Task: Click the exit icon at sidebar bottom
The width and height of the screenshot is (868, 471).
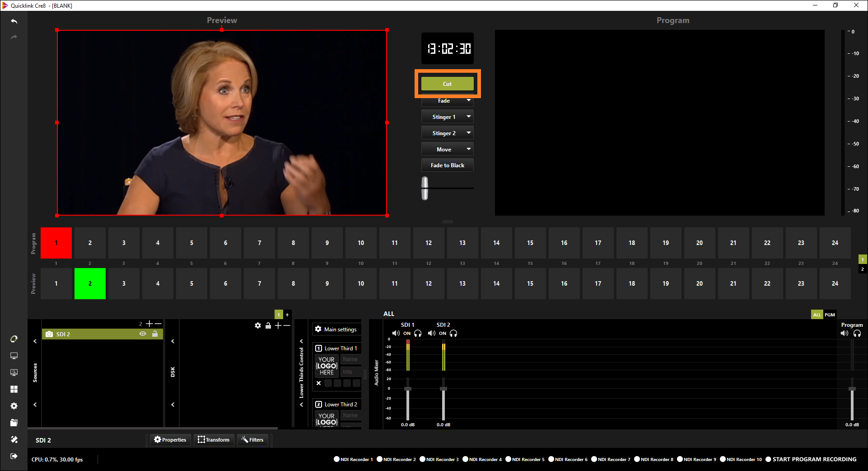Action: (x=14, y=456)
